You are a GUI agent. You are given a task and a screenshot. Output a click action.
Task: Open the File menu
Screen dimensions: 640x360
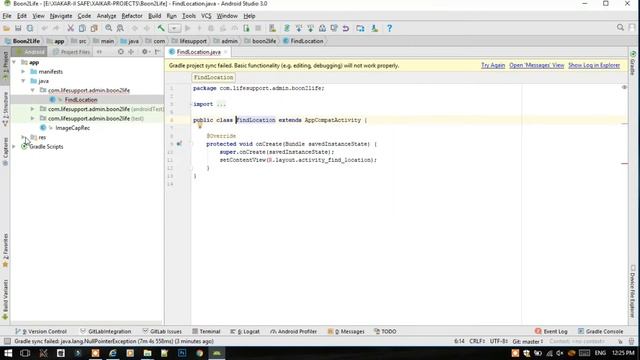tap(7, 16)
